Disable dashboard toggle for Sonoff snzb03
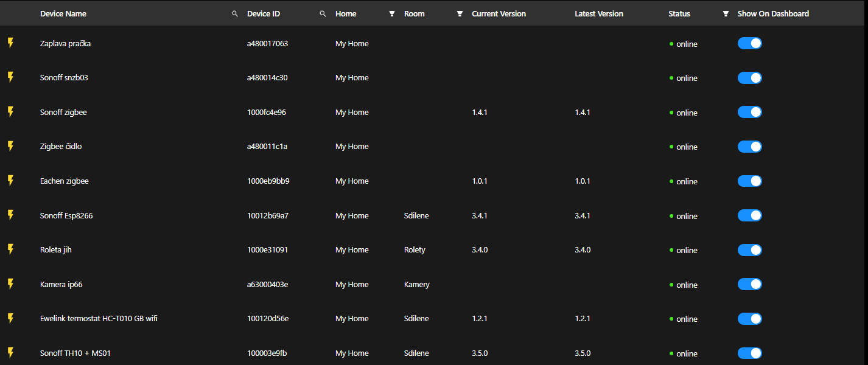 (x=750, y=78)
